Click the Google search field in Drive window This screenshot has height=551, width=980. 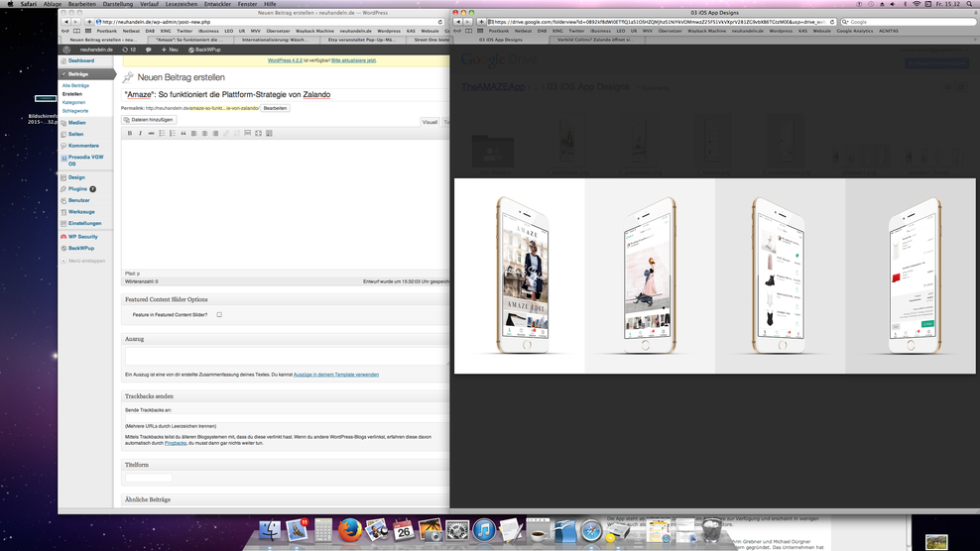pos(908,22)
